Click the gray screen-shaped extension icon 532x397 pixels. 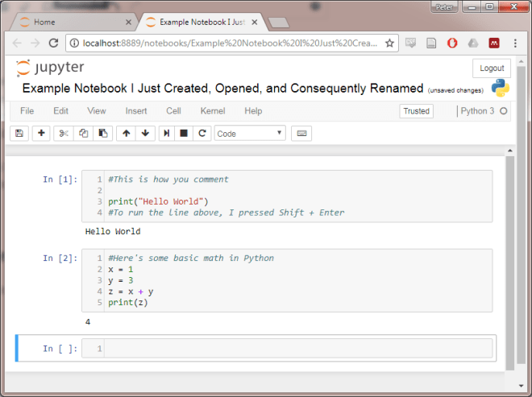(x=410, y=43)
